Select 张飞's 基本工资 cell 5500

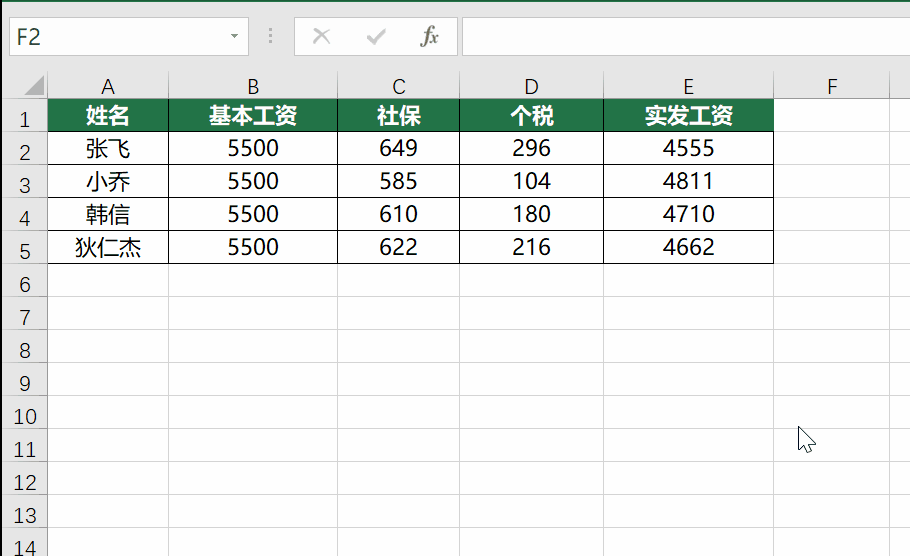253,149
